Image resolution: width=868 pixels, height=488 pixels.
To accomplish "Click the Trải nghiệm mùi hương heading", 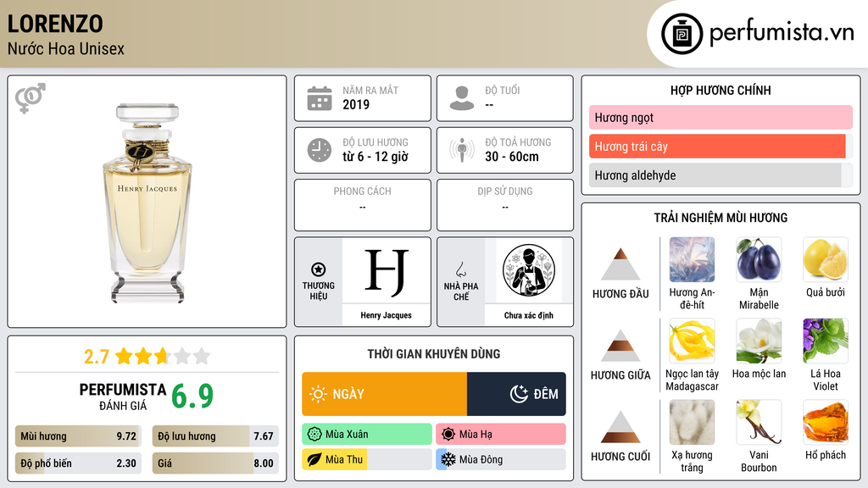I will pyautogui.click(x=721, y=218).
